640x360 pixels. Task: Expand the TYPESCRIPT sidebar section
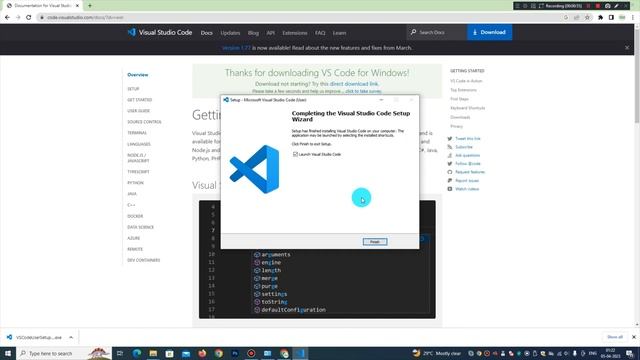click(x=138, y=172)
